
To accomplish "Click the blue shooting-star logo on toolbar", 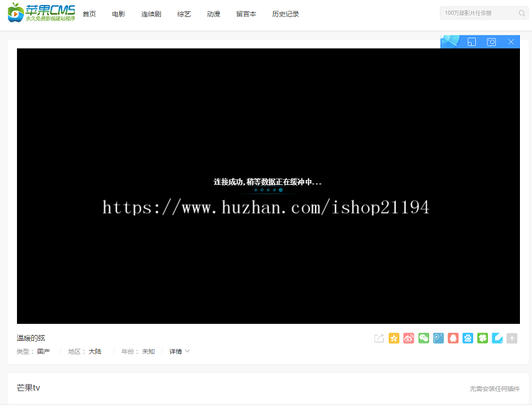I will [x=450, y=41].
